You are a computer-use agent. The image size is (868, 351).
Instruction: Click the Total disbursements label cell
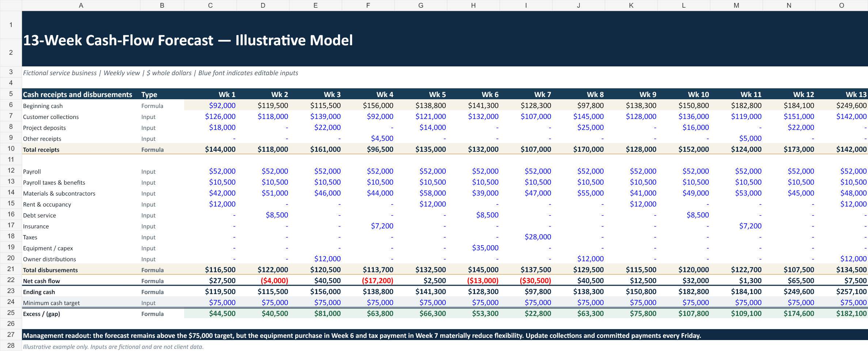pyautogui.click(x=81, y=270)
